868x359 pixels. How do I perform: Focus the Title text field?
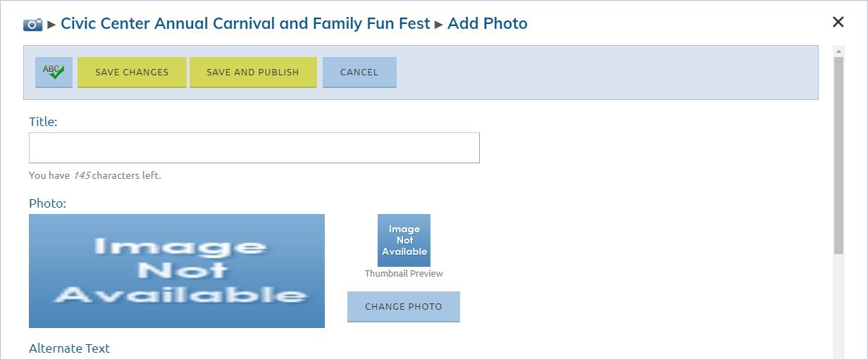point(254,148)
